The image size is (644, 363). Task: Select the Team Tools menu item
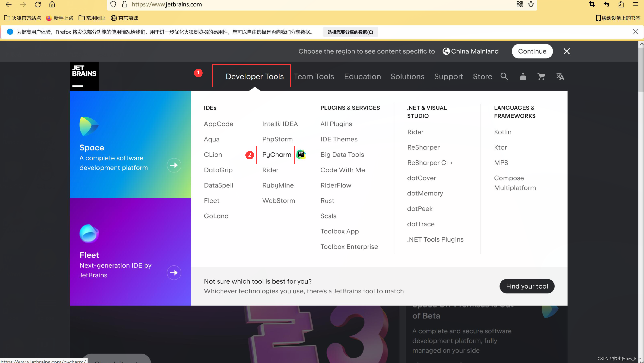pos(314,76)
